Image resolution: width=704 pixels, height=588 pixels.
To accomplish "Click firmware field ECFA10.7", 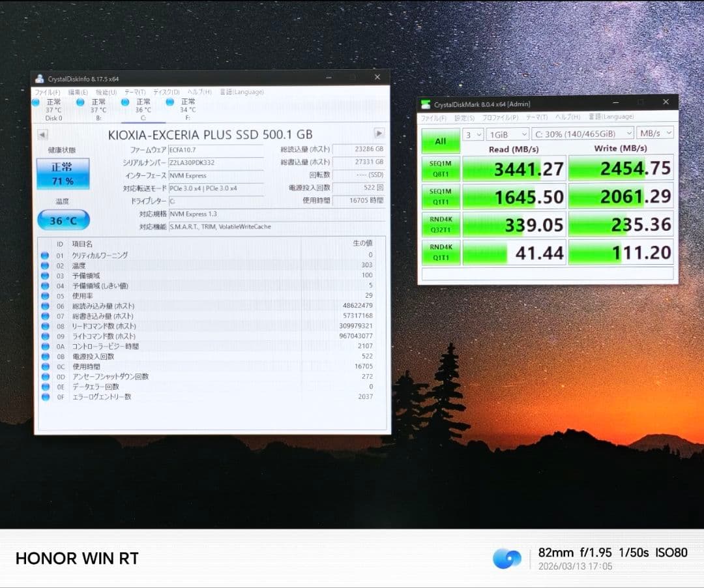I will (216, 150).
